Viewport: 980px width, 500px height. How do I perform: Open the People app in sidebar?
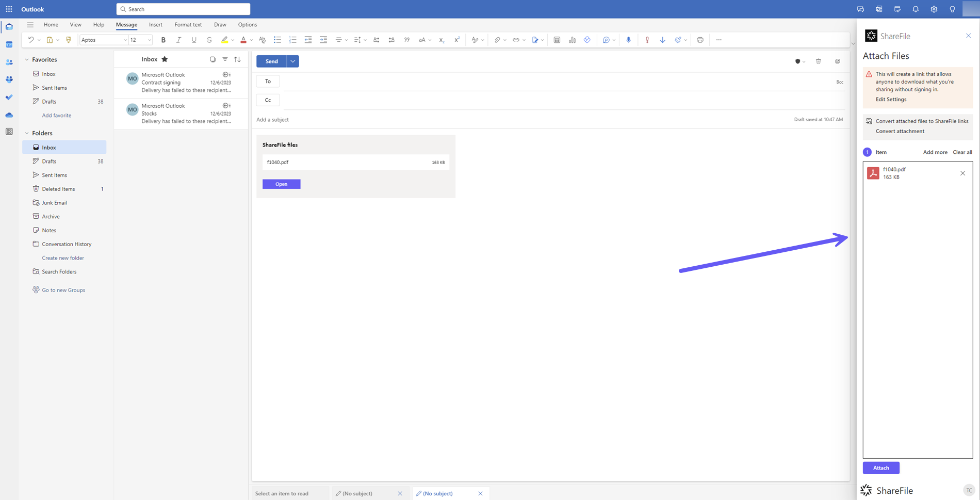[x=9, y=62]
